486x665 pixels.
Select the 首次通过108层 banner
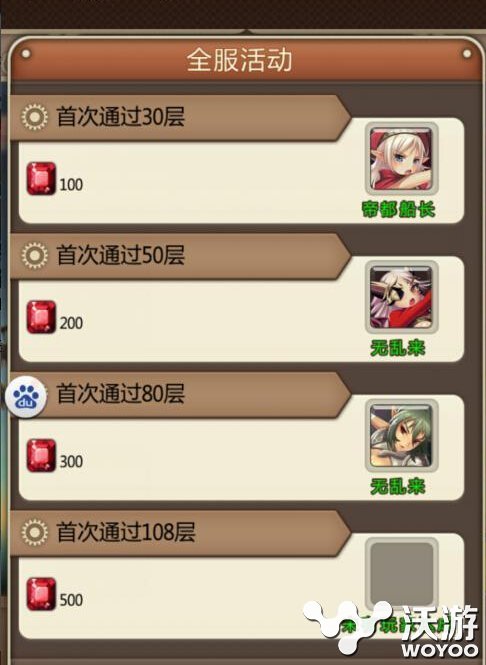[x=180, y=533]
